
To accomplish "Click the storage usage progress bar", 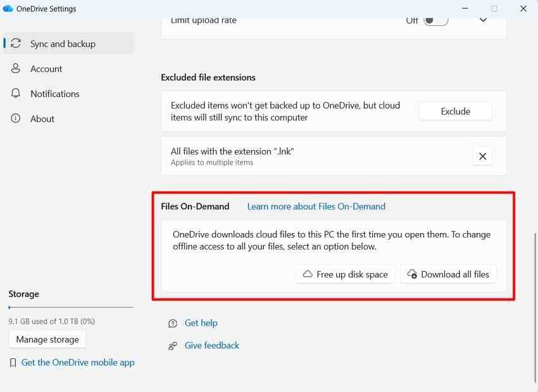I will point(71,307).
